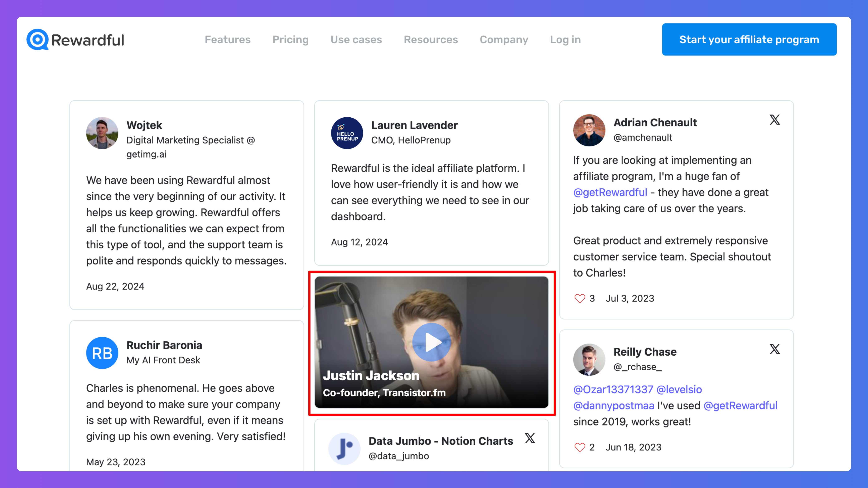Open the Use cases menu
This screenshot has height=488, width=868.
click(356, 40)
